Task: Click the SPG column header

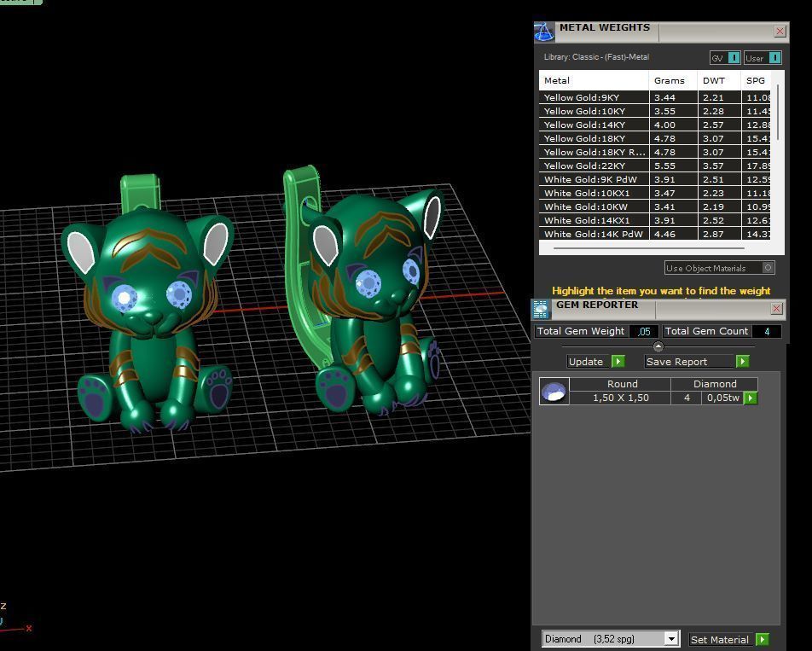Action: tap(756, 80)
